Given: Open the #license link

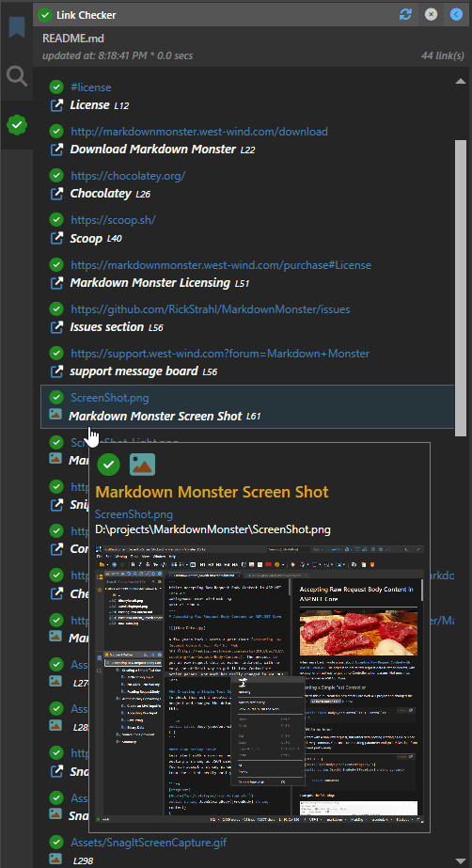Looking at the screenshot, I should 91,87.
